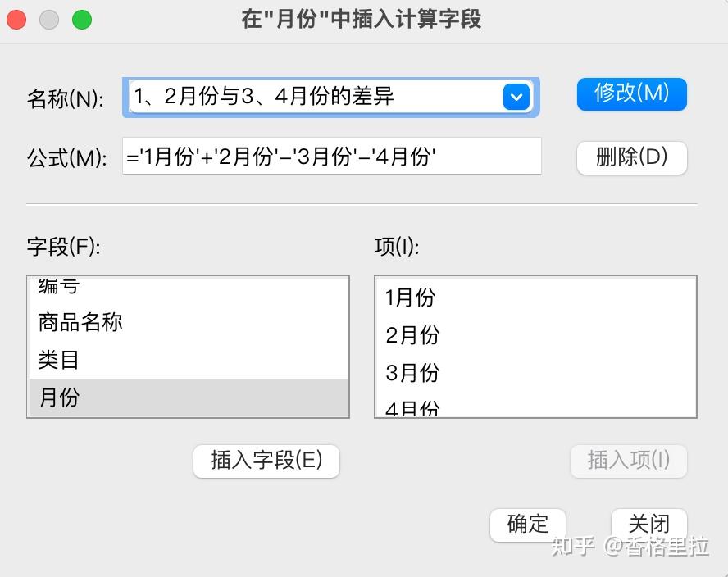Select the partially visible 编号 field
Screen dimensions: 728x577
(x=59, y=287)
